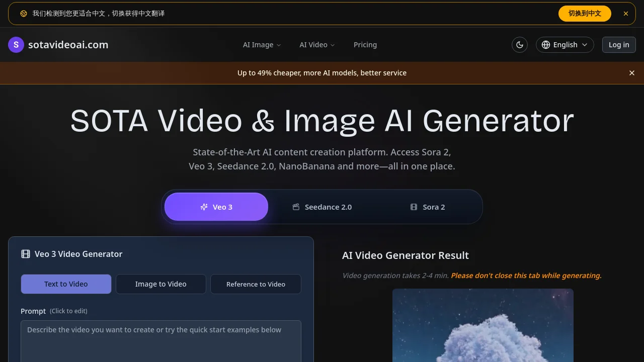Click the translation icon in top notice

[x=24, y=14]
